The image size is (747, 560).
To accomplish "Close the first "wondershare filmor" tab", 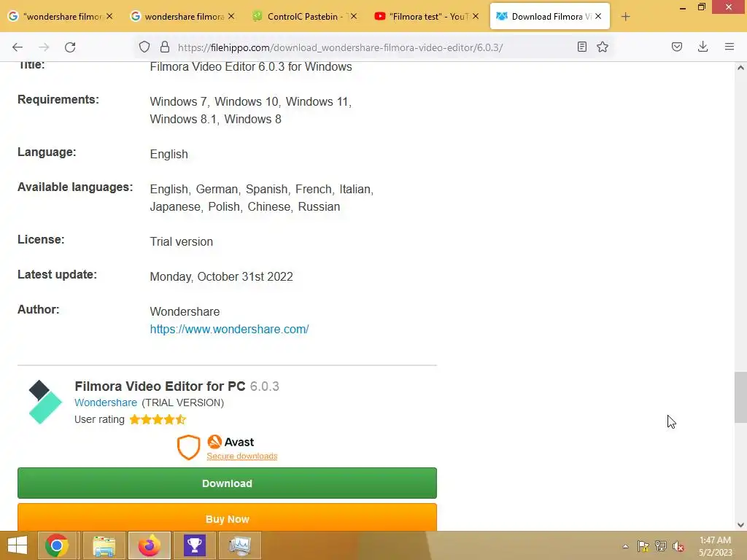I will point(109,16).
